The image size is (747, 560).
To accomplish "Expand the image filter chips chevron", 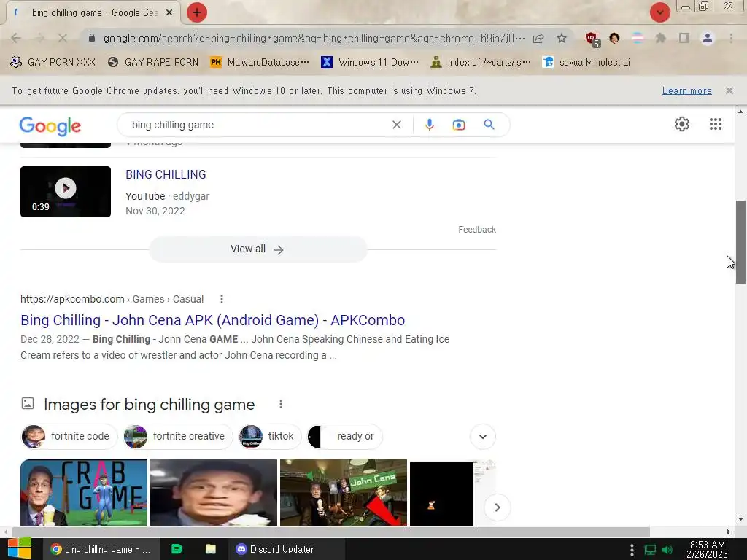I will pos(483,437).
